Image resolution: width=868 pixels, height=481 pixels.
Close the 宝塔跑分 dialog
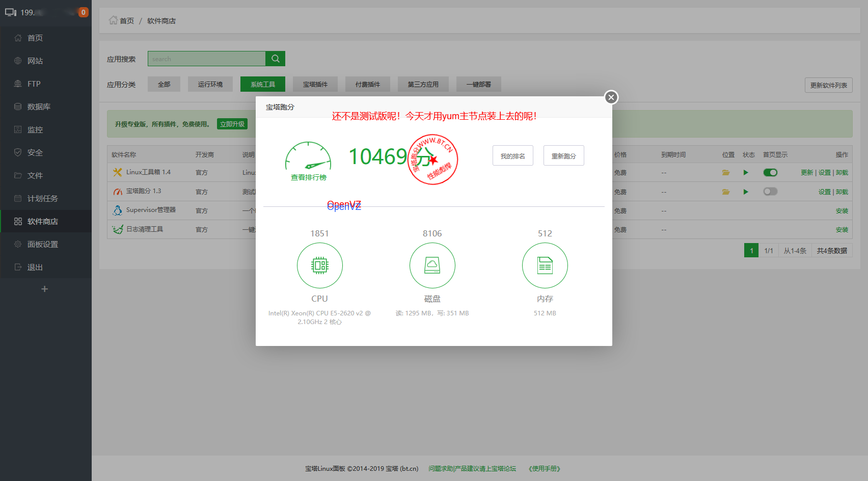pos(611,97)
